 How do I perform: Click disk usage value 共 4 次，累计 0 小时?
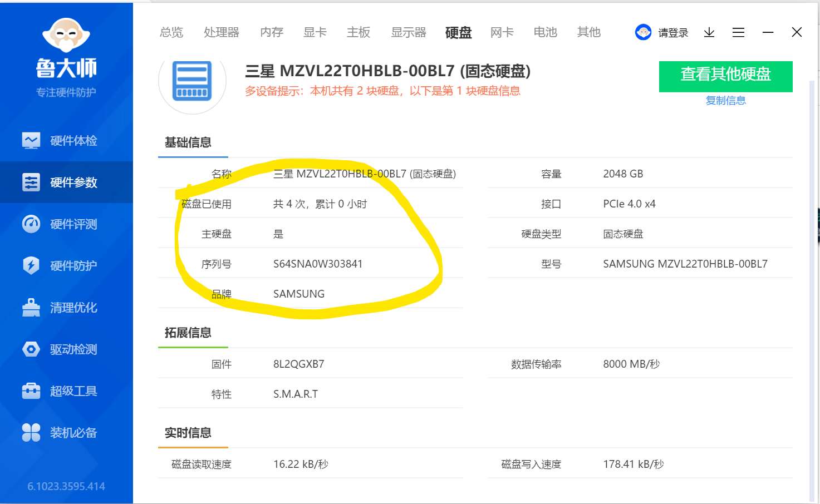320,204
